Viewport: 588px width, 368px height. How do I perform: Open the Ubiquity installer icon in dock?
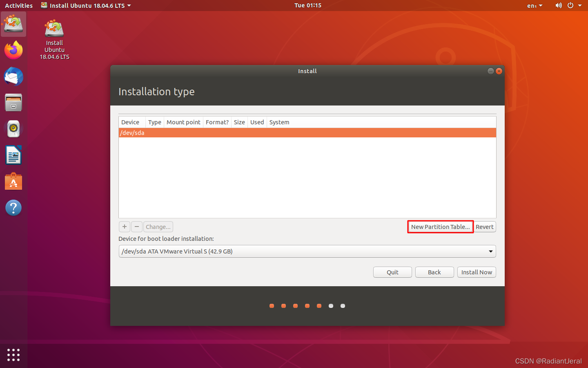point(13,24)
